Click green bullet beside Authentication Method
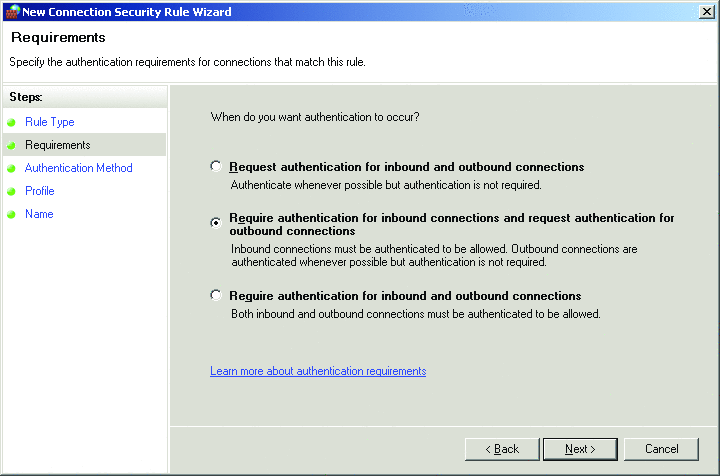This screenshot has width=720, height=476. [12, 168]
